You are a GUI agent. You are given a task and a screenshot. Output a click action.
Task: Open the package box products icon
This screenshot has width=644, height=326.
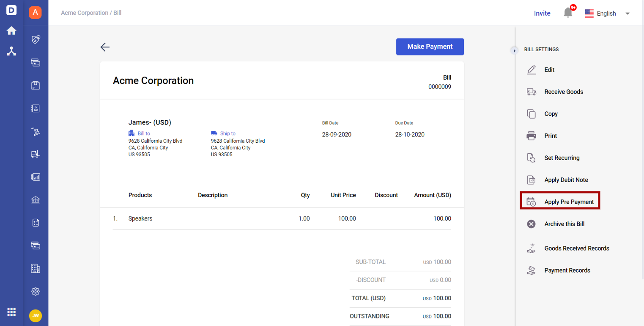(x=36, y=86)
